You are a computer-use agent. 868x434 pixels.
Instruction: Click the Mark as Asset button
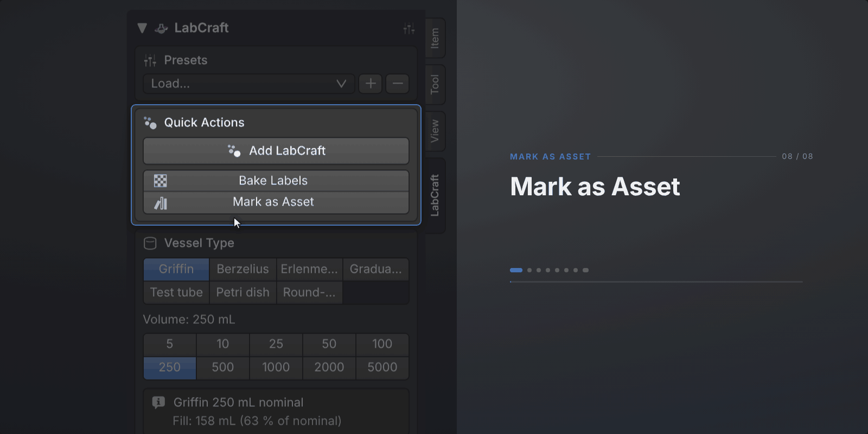(276, 202)
